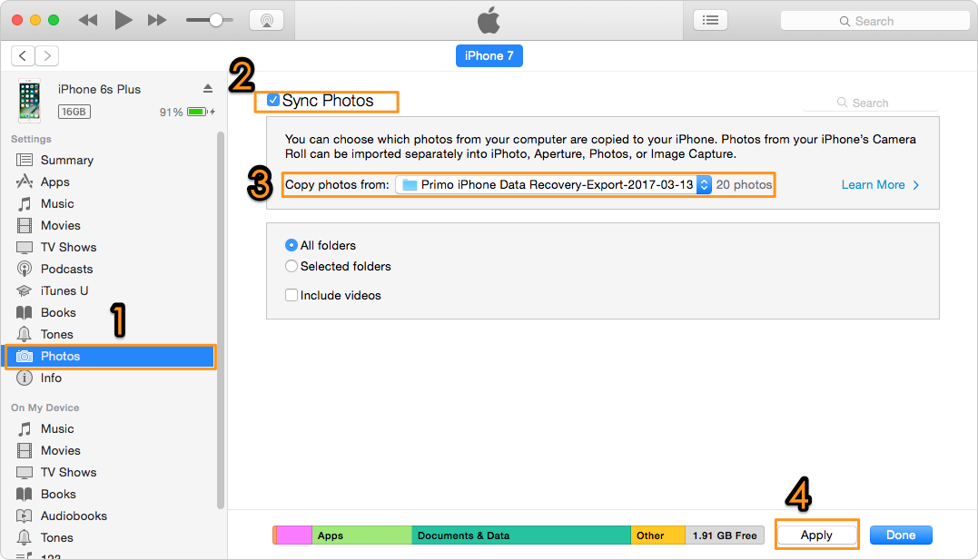
Task: Open Summary in Settings sidebar
Action: (66, 161)
